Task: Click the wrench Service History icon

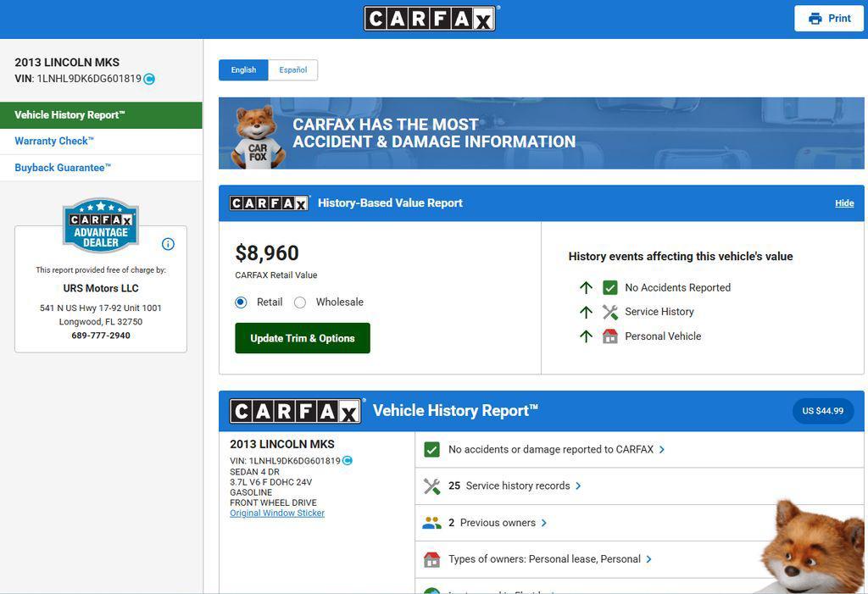Action: coord(610,312)
